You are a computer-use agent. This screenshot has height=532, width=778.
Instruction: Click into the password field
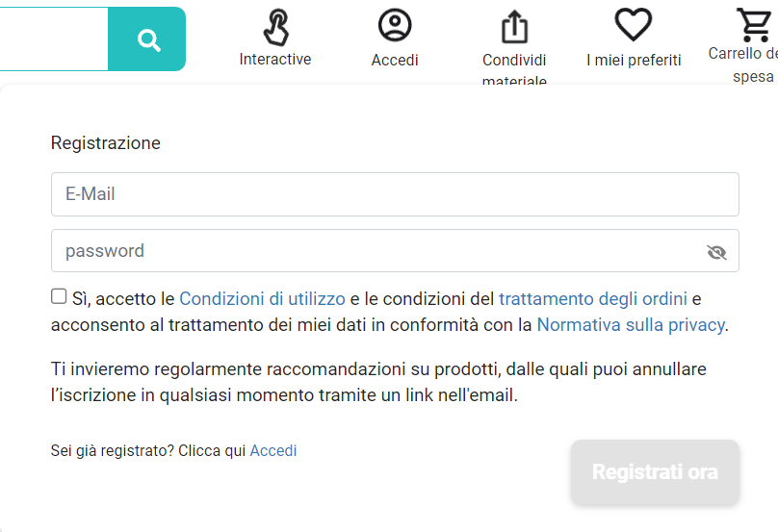point(376,251)
